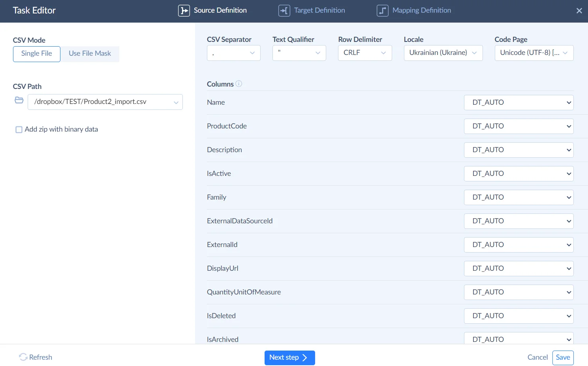Switch to the Target Definition tab

(x=312, y=10)
